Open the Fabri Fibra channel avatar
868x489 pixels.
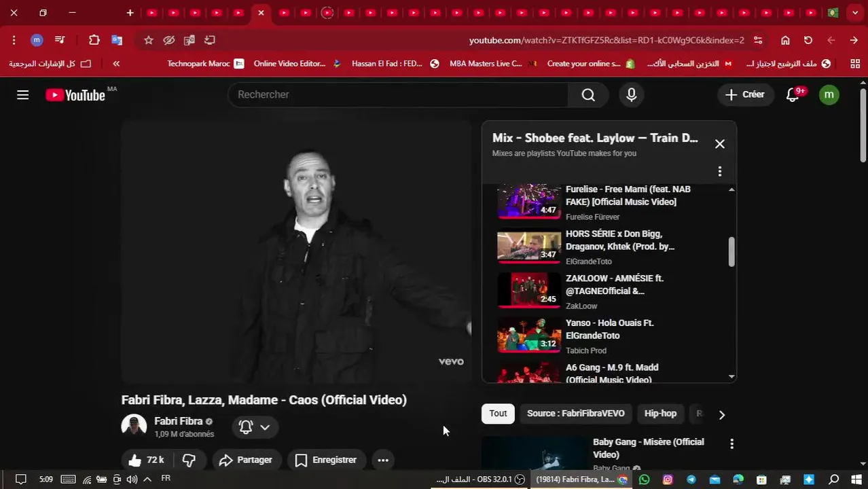tap(134, 427)
